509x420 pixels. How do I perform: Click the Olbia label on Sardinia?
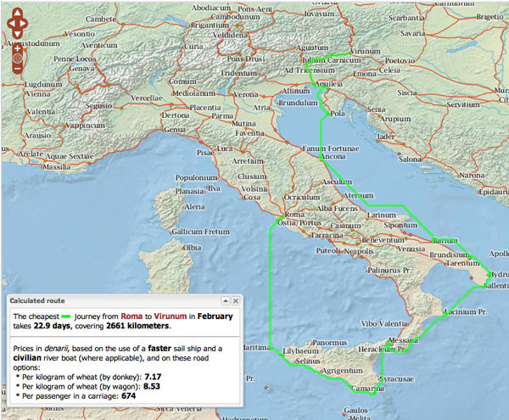(x=193, y=248)
